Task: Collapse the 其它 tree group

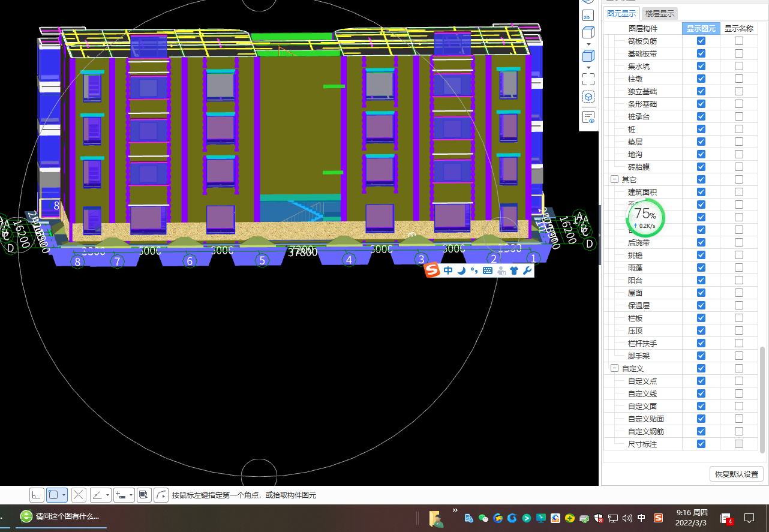Action: click(614, 179)
